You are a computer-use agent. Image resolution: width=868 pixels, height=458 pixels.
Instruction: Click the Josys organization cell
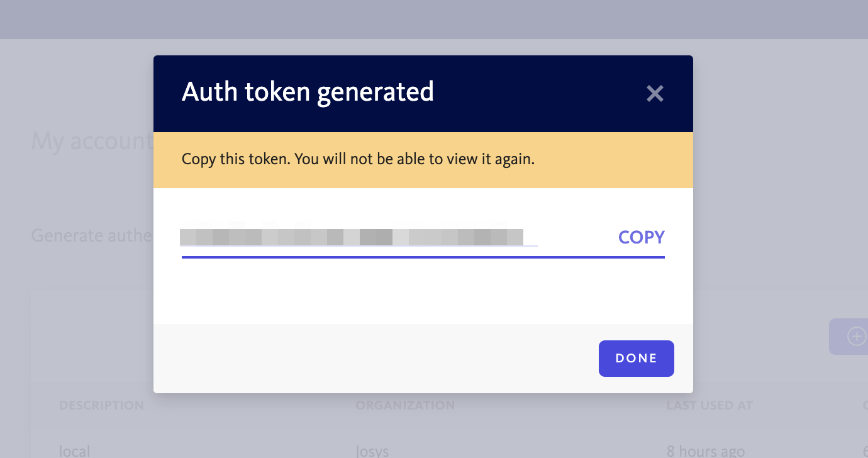pyautogui.click(x=372, y=450)
